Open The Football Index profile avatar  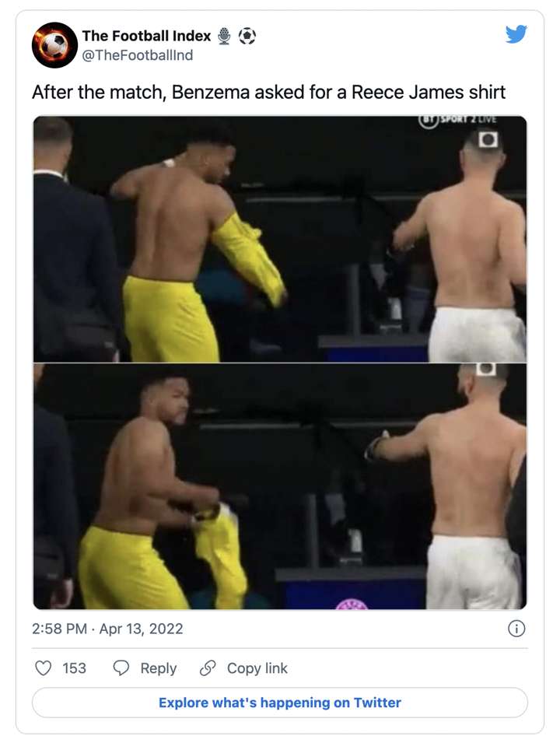tap(54, 45)
